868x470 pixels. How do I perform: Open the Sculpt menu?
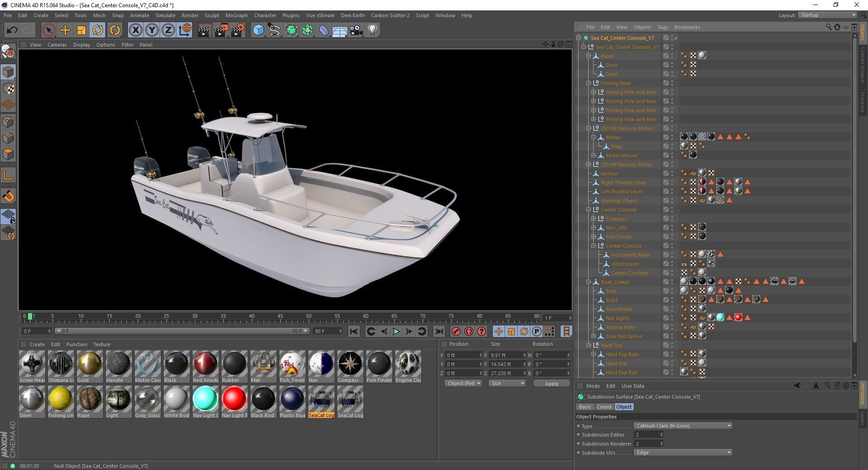(x=212, y=15)
